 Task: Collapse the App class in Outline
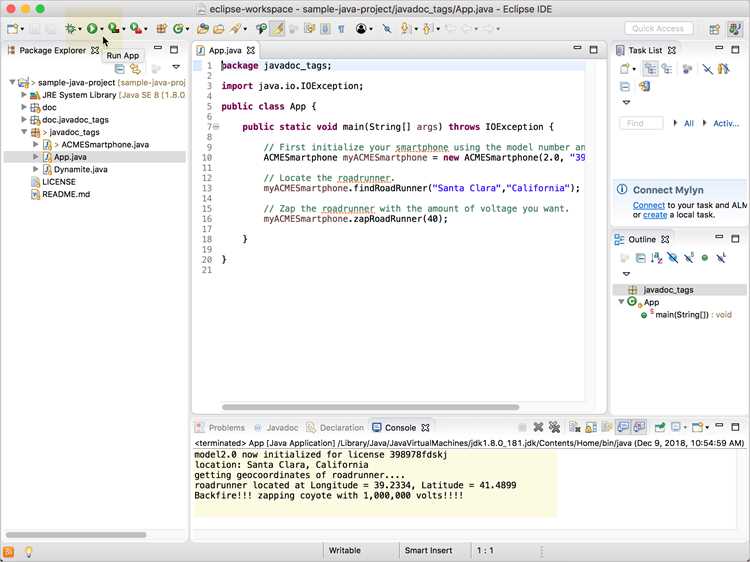(621, 302)
